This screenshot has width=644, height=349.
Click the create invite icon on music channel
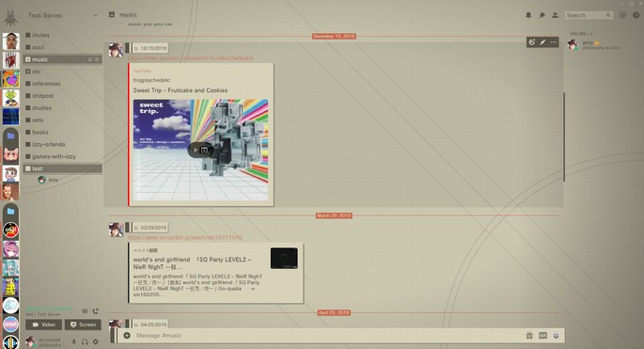click(90, 59)
